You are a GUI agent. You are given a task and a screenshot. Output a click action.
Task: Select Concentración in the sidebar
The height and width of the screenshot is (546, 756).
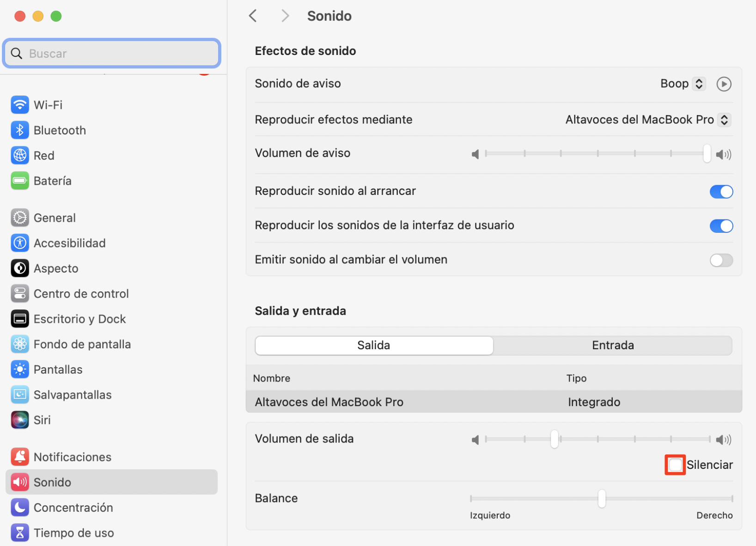click(x=111, y=507)
